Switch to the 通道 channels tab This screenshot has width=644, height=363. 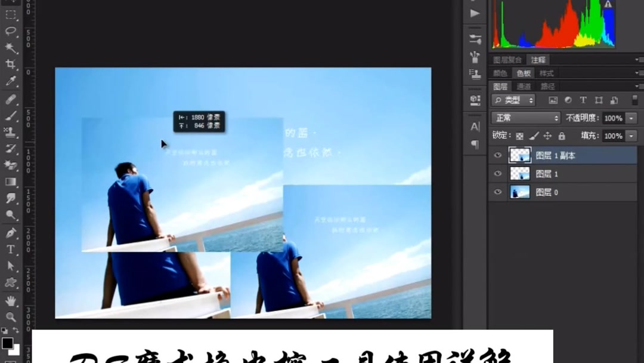(x=524, y=85)
